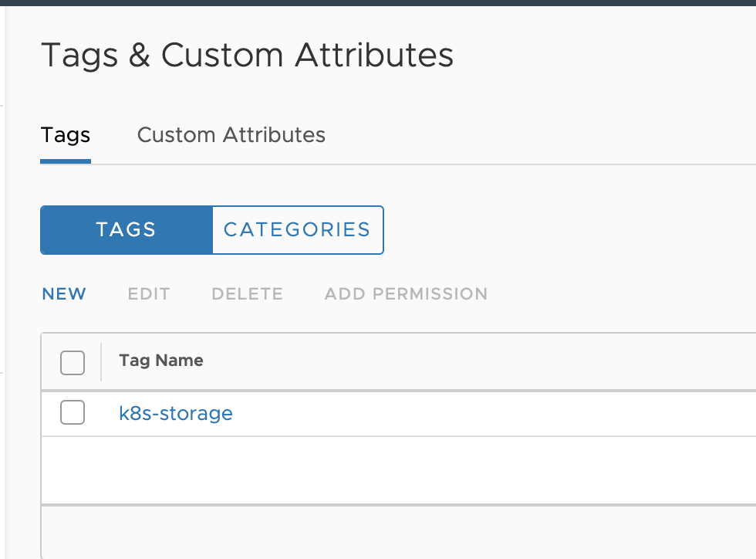Check the k8s-storage row checkbox
Screen dimensions: 756x559
click(x=73, y=414)
